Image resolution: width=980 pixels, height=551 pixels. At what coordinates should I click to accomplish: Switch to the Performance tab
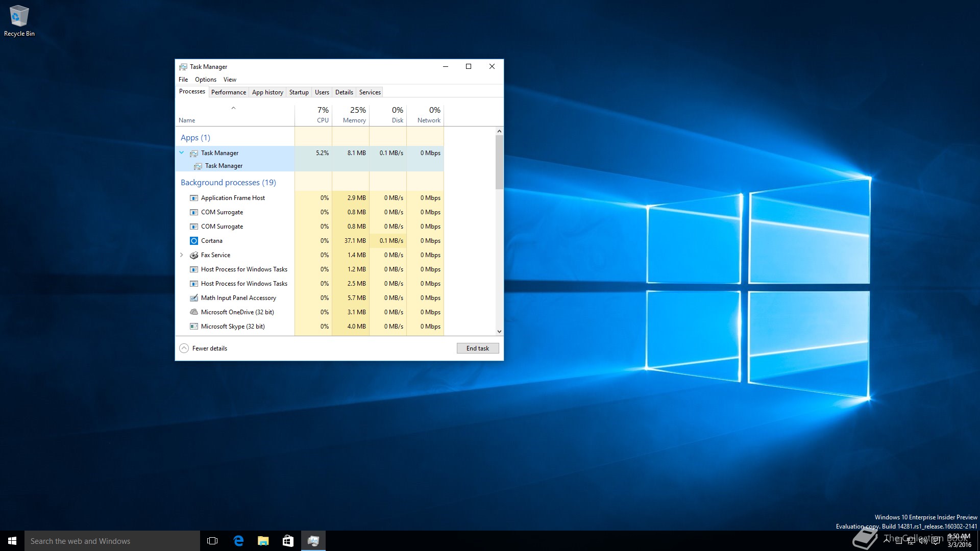click(229, 92)
